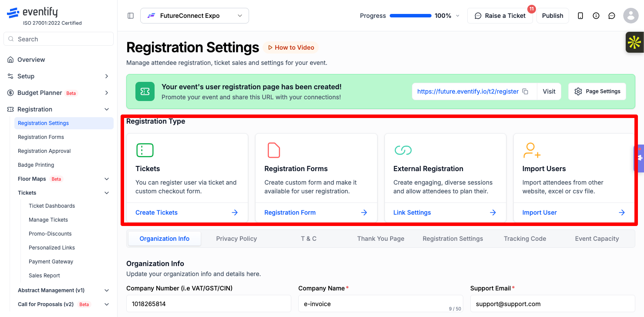
Task: Click the Raise a Ticket button
Action: click(x=500, y=16)
